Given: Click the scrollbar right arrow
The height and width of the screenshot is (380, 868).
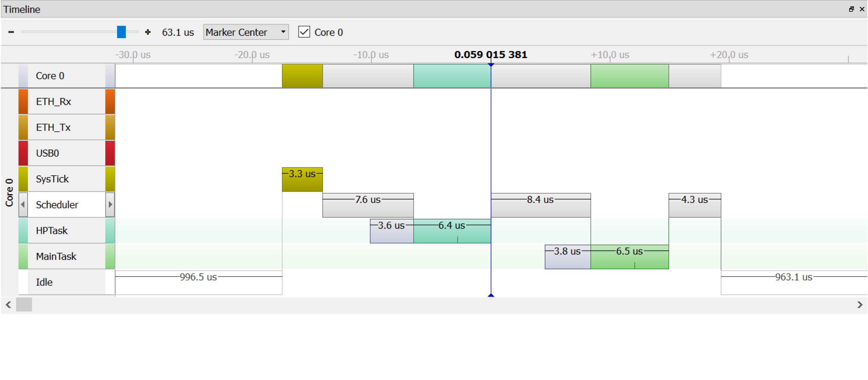Looking at the screenshot, I should click(x=860, y=304).
